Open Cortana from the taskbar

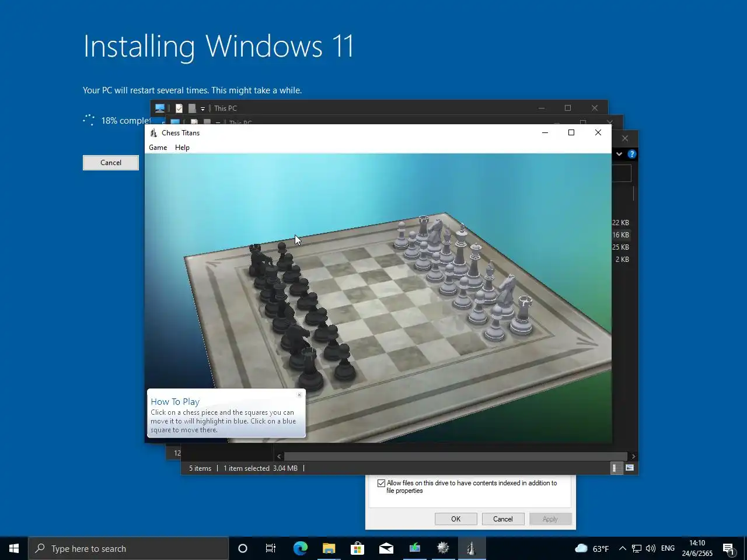coord(243,548)
